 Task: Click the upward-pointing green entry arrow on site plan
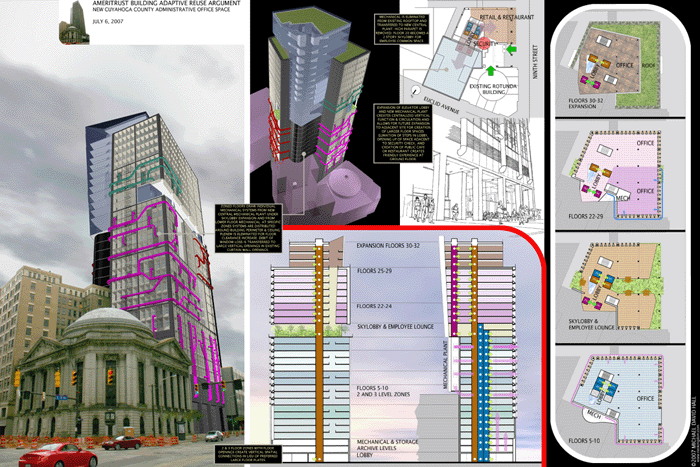click(x=490, y=70)
